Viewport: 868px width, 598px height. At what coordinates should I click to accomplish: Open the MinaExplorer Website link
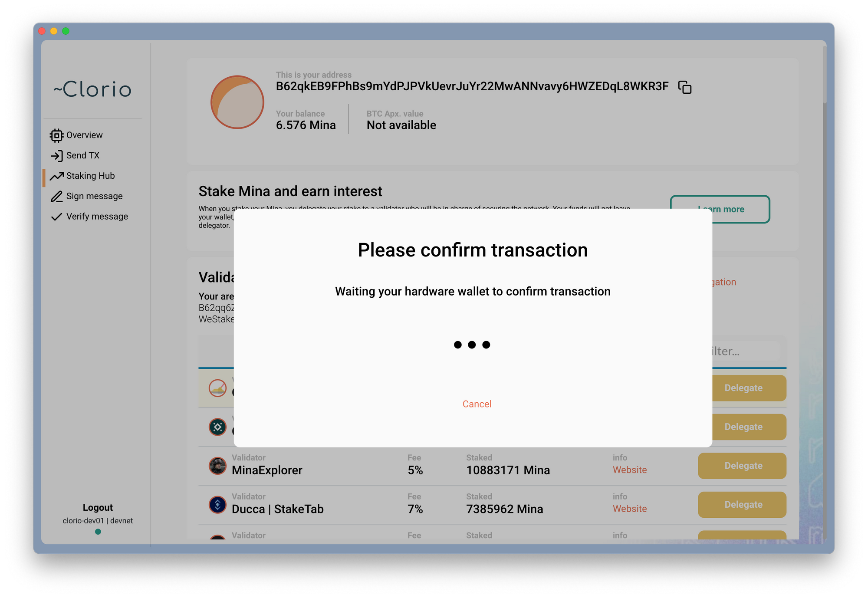pyautogui.click(x=629, y=470)
